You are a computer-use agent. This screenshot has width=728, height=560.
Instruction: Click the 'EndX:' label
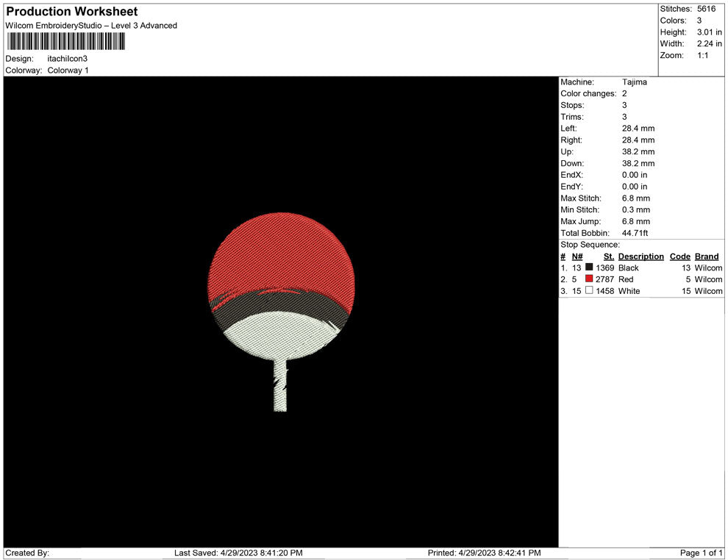571,174
